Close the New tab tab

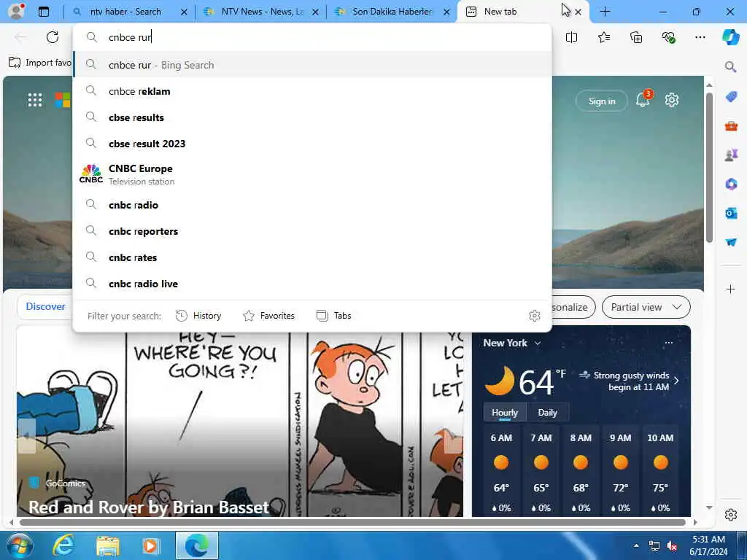578,12
